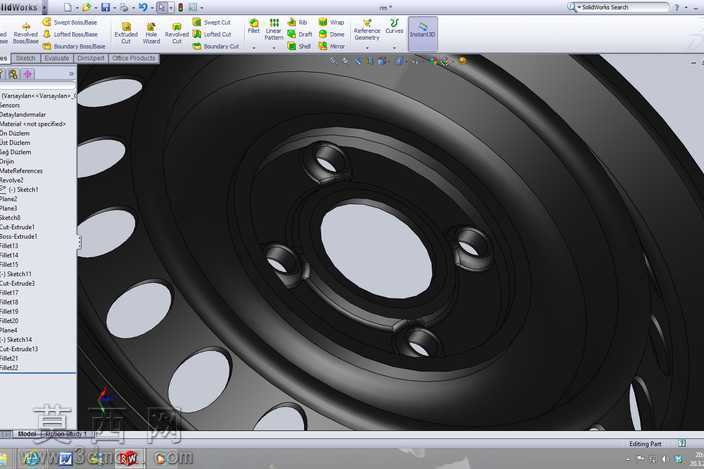Select the Boundary Cut tool
704x469 pixels.
pyautogui.click(x=216, y=46)
